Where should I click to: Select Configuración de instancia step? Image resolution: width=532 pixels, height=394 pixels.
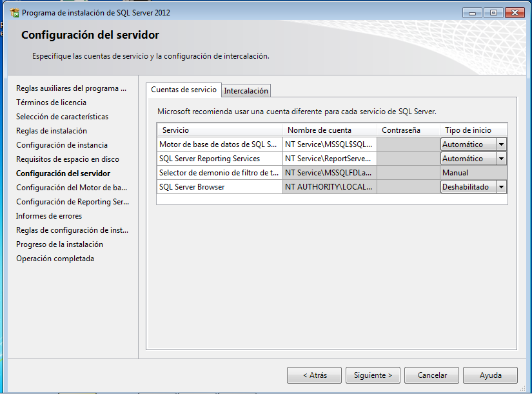61,145
